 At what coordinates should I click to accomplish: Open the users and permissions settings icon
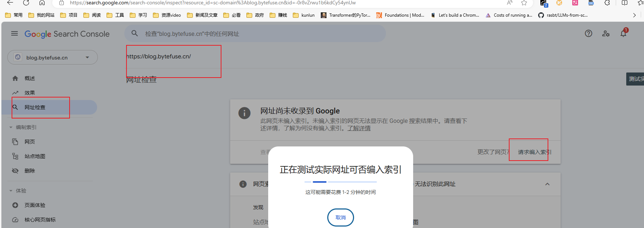click(606, 34)
